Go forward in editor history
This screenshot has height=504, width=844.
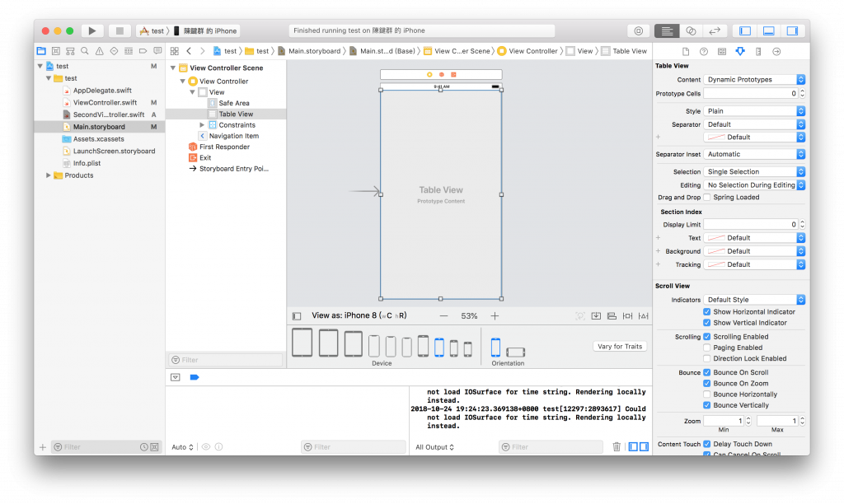point(203,51)
